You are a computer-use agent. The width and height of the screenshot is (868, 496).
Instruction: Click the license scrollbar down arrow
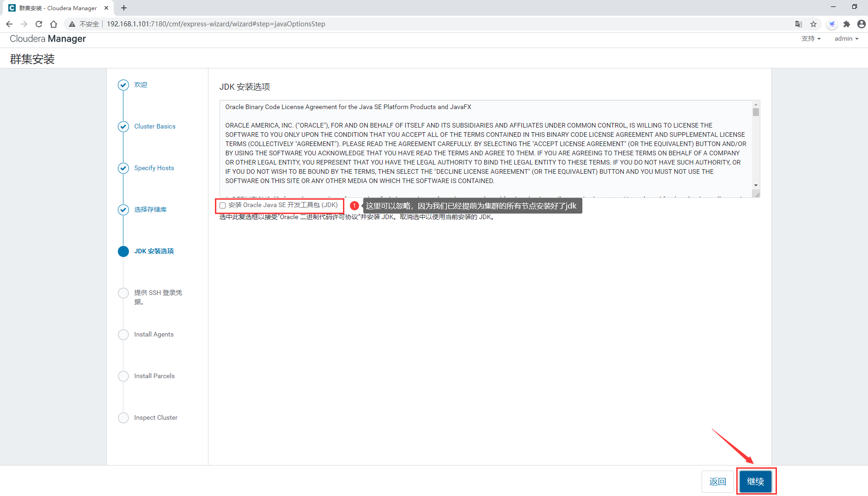click(x=756, y=185)
